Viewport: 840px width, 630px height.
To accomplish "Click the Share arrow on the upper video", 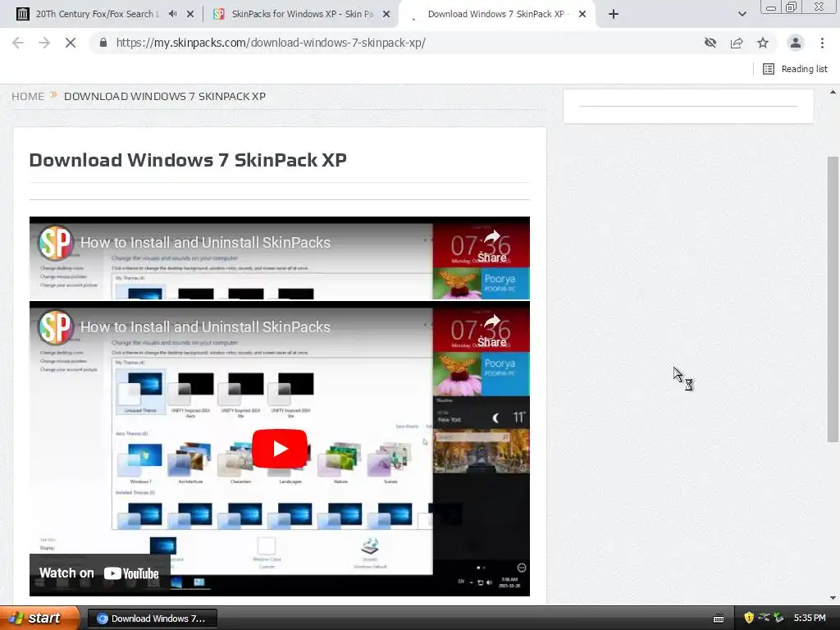I will (492, 246).
